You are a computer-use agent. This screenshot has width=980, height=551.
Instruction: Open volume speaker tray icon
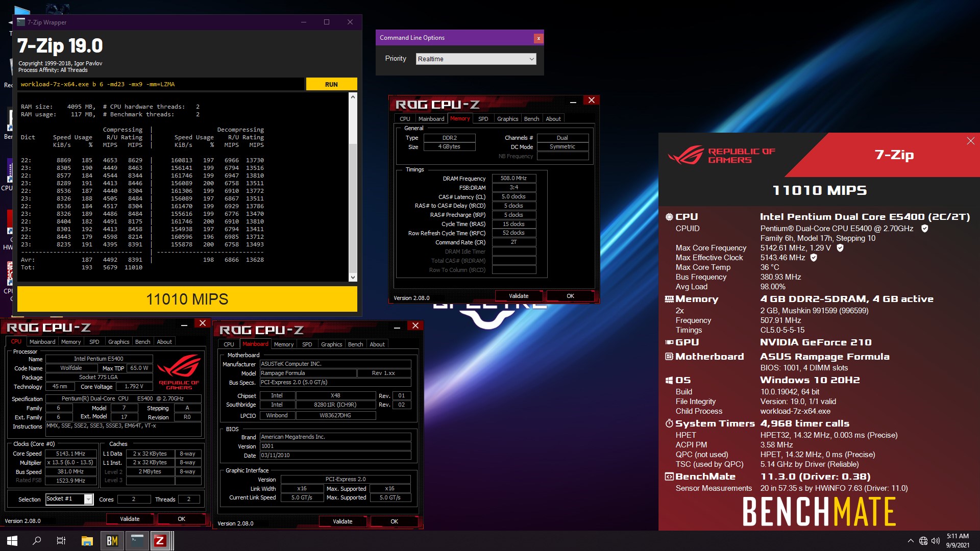[x=936, y=541]
